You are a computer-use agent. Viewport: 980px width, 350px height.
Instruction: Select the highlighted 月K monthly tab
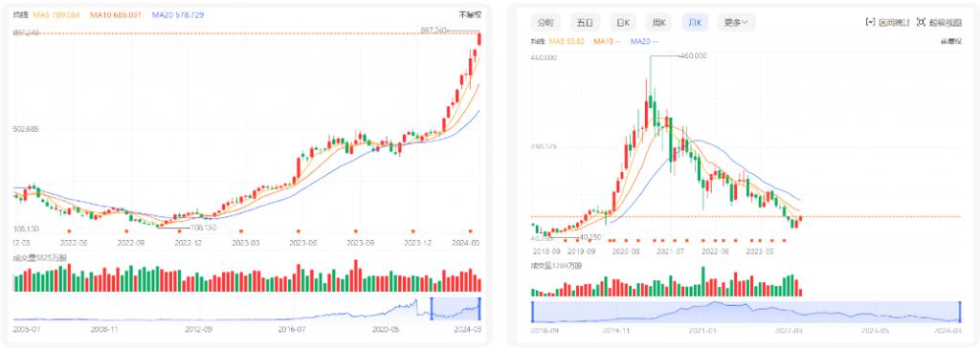click(695, 23)
